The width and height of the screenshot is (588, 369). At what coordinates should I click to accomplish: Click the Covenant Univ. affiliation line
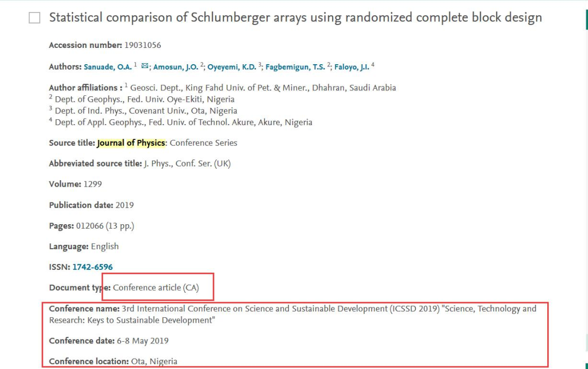click(146, 111)
